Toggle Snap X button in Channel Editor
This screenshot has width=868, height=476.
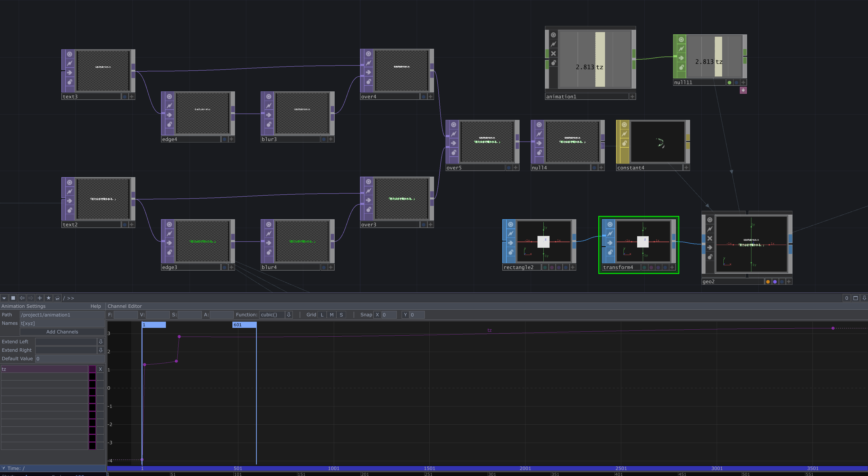[x=377, y=315]
